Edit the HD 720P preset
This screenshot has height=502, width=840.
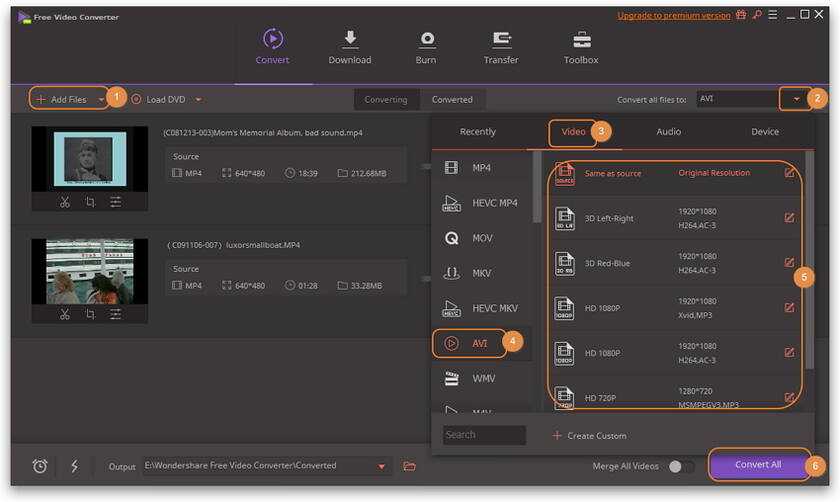coord(789,398)
